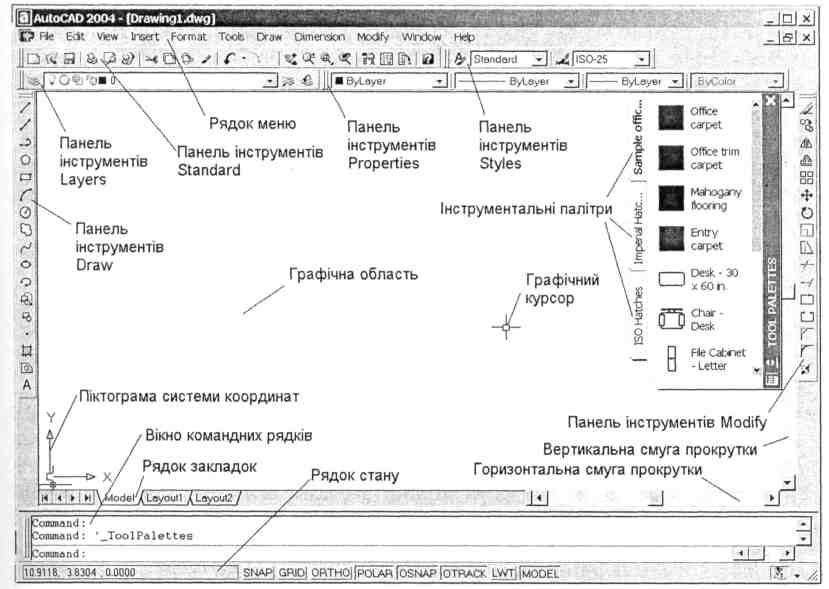Screen dimensions: 829x589
Task: Click the Plot printer icon
Action: click(x=92, y=59)
